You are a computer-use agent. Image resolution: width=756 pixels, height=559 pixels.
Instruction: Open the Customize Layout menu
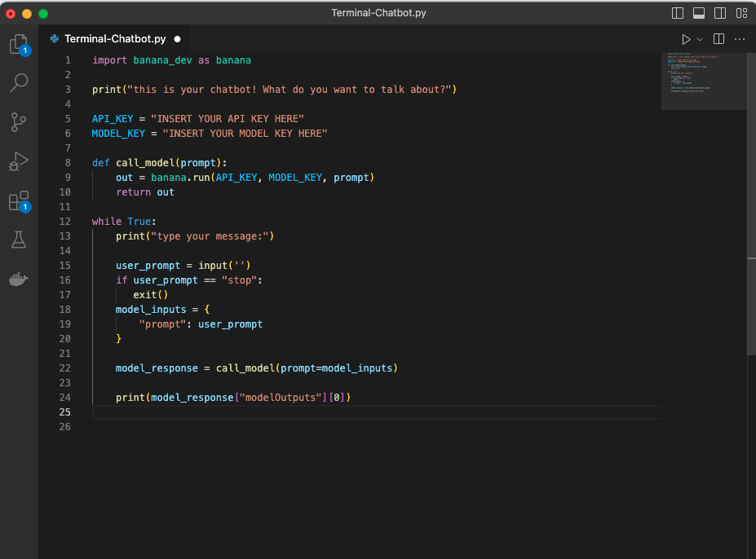[x=741, y=13]
